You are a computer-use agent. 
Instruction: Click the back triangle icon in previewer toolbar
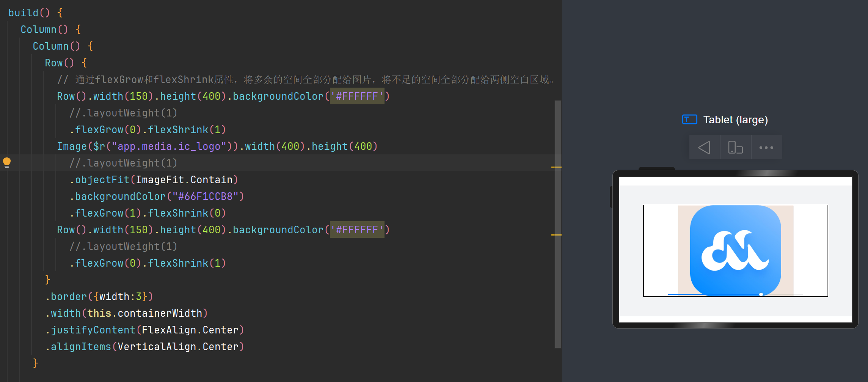click(704, 148)
